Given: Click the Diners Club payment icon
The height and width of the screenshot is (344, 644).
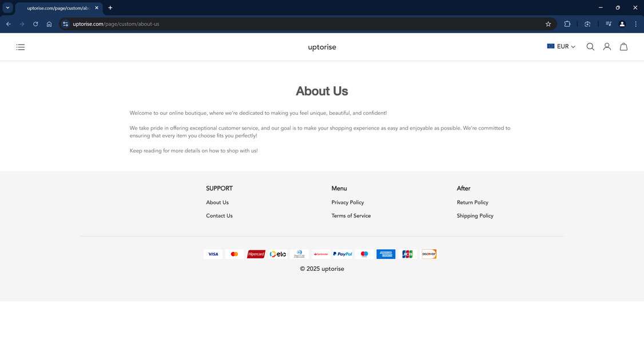Looking at the screenshot, I should pyautogui.click(x=300, y=254).
